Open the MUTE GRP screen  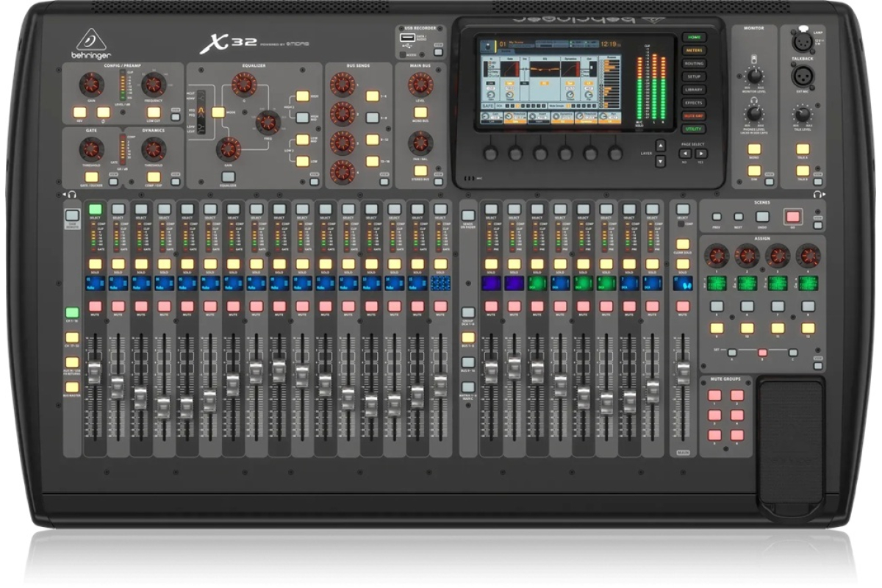tap(693, 116)
